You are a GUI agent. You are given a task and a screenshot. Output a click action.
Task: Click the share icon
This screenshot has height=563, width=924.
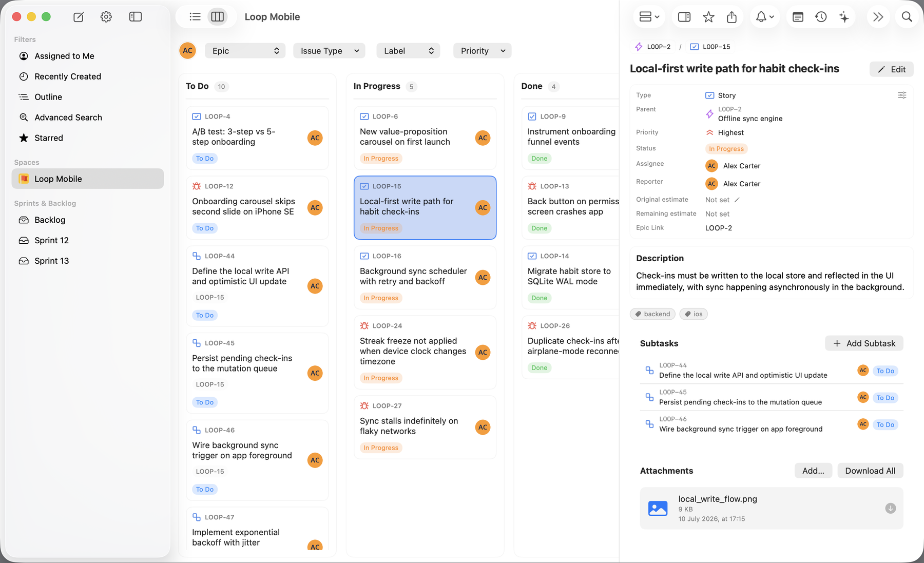tap(732, 17)
